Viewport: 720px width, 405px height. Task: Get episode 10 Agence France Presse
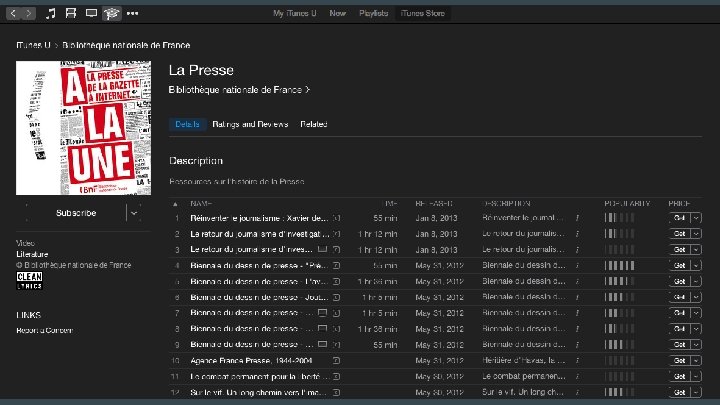click(680, 360)
